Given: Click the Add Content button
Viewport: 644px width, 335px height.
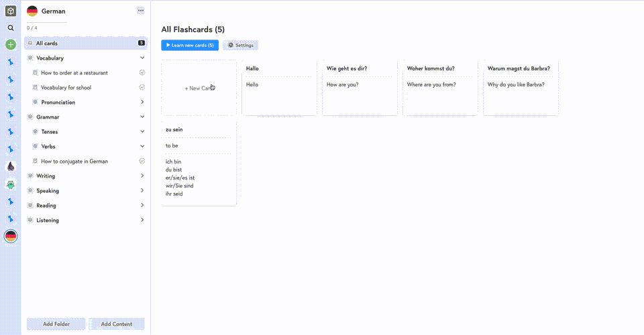Looking at the screenshot, I should coord(117,324).
